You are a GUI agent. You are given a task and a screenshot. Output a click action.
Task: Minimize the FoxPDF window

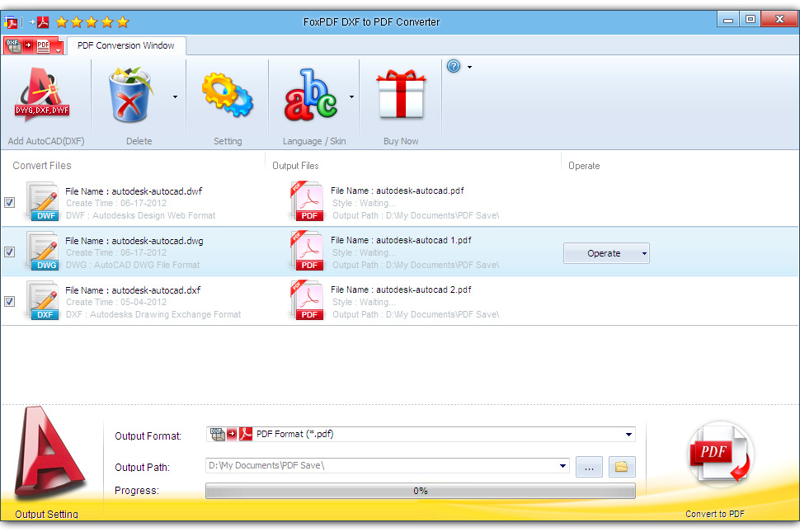click(x=728, y=19)
